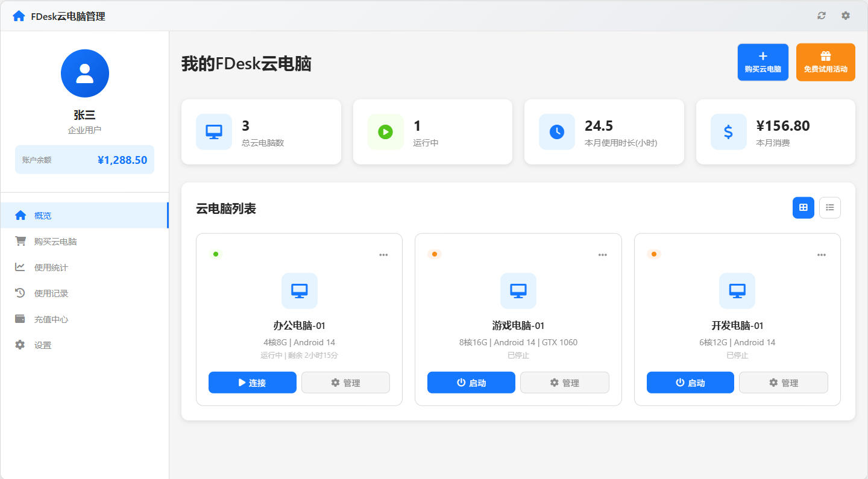Expand the three-dot menu on 游戏电脑-01
Image resolution: width=868 pixels, height=479 pixels.
(602, 254)
